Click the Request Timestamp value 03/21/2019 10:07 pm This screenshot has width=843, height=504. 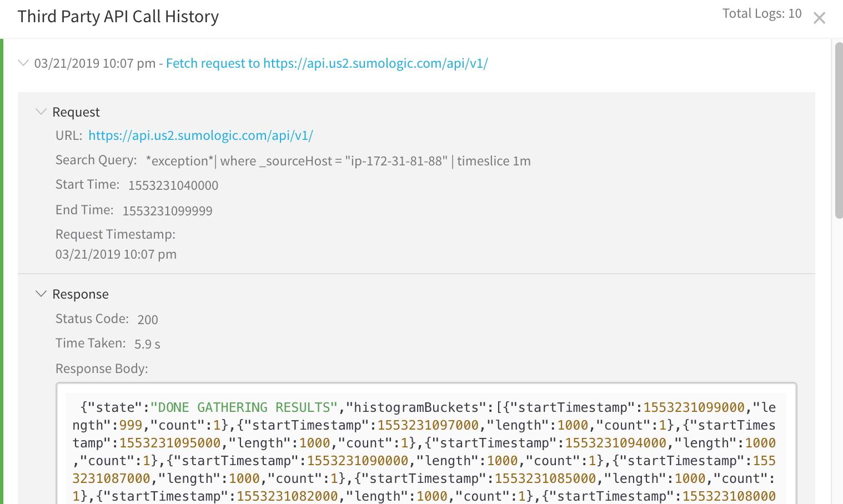click(116, 254)
